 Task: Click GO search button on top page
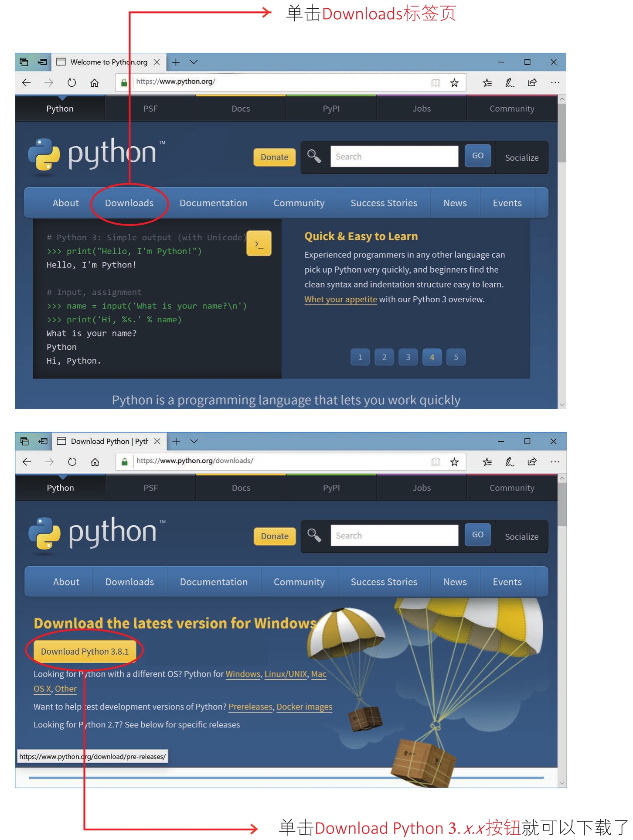[478, 156]
